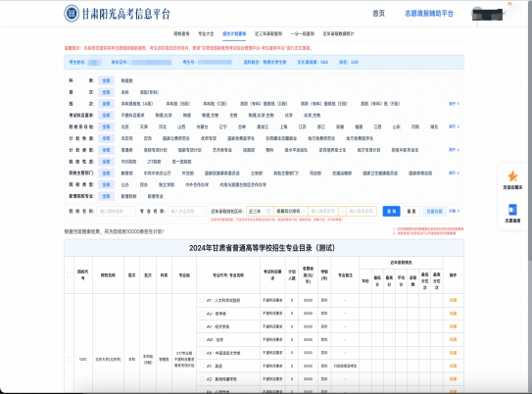Click the 院校名称 input field

click(x=116, y=212)
